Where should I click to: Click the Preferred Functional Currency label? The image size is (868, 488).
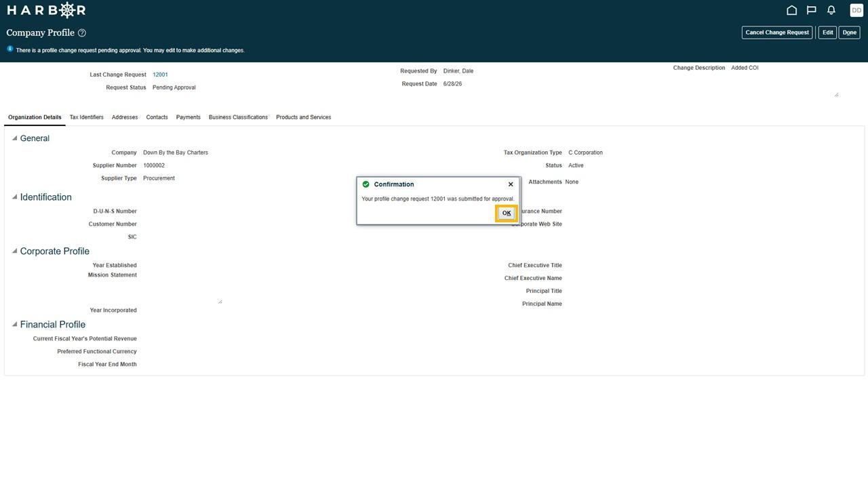[x=97, y=352]
